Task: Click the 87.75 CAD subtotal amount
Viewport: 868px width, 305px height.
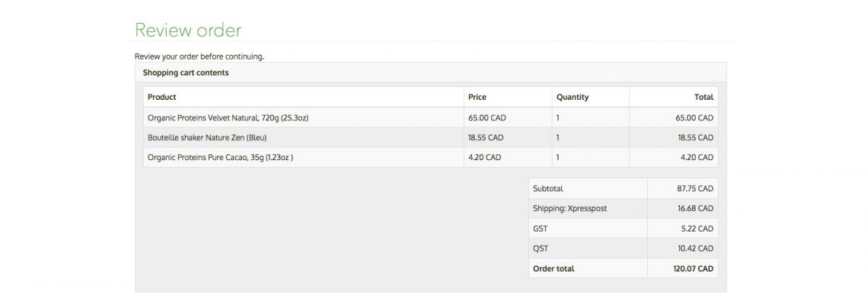Action: 694,188
